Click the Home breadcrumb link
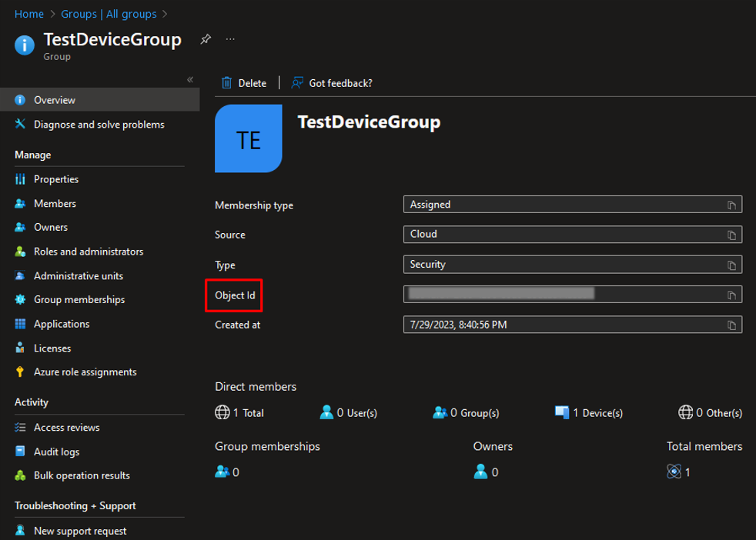Image resolution: width=756 pixels, height=540 pixels. click(29, 14)
